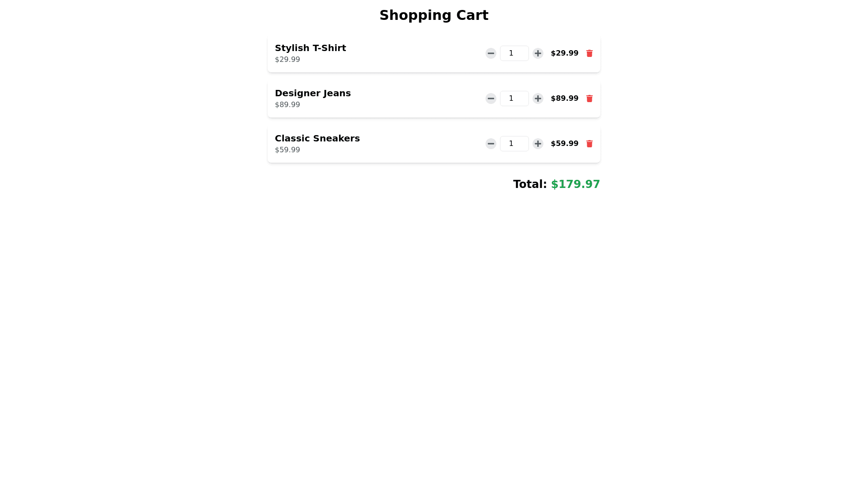Increase Designer Jeans quantity with plus icon

point(538,99)
